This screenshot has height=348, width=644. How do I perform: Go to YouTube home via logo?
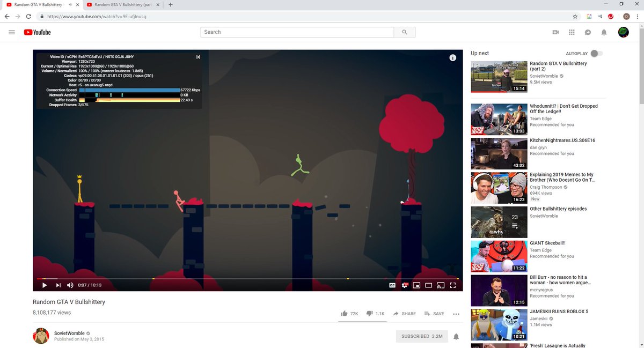pyautogui.click(x=37, y=32)
